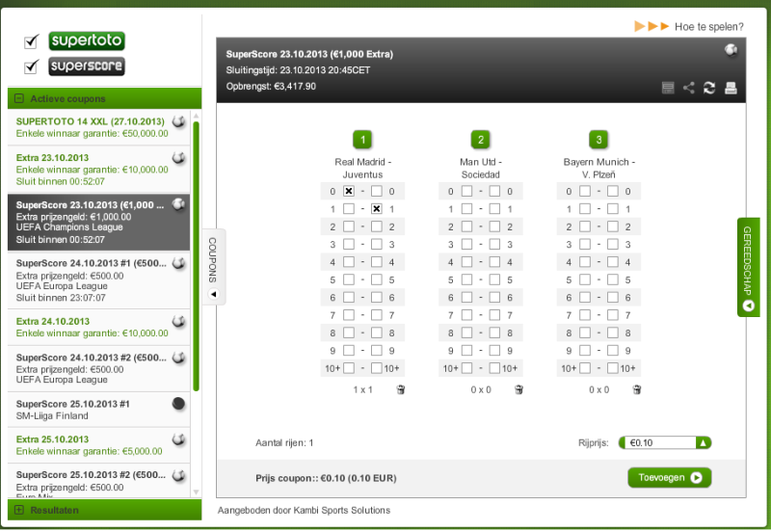Click the green match number 1 badge
771x532 pixels.
[x=362, y=140]
